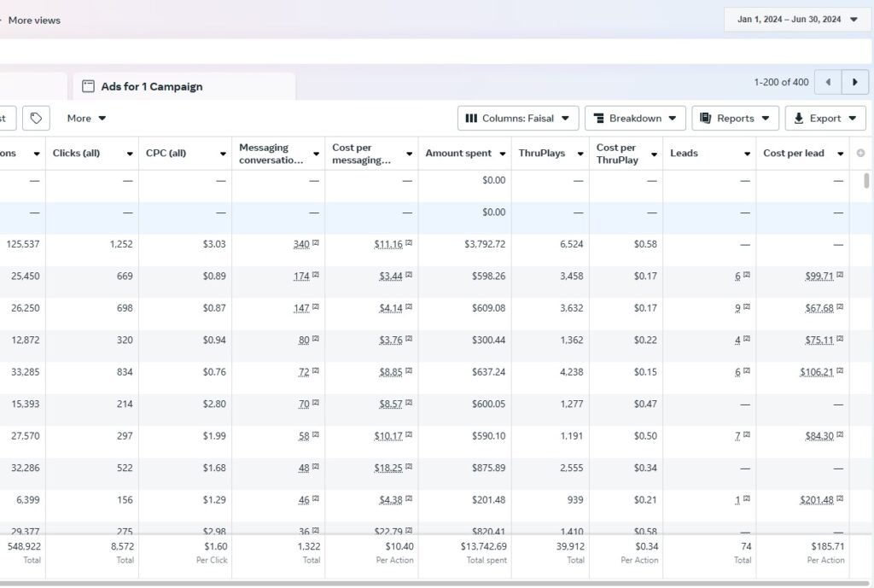Image resolution: width=874 pixels, height=588 pixels.
Task: Click the footnote icon beside $4.38
Action: (409, 499)
